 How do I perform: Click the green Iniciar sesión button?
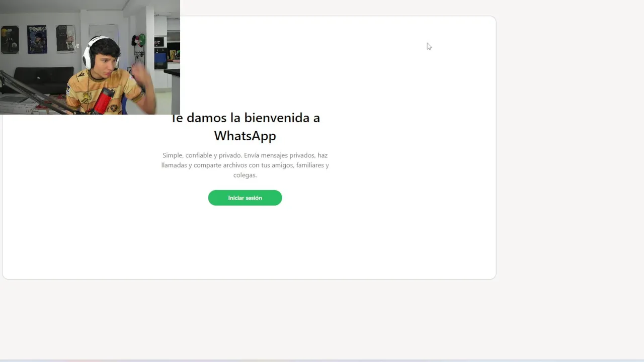245,198
